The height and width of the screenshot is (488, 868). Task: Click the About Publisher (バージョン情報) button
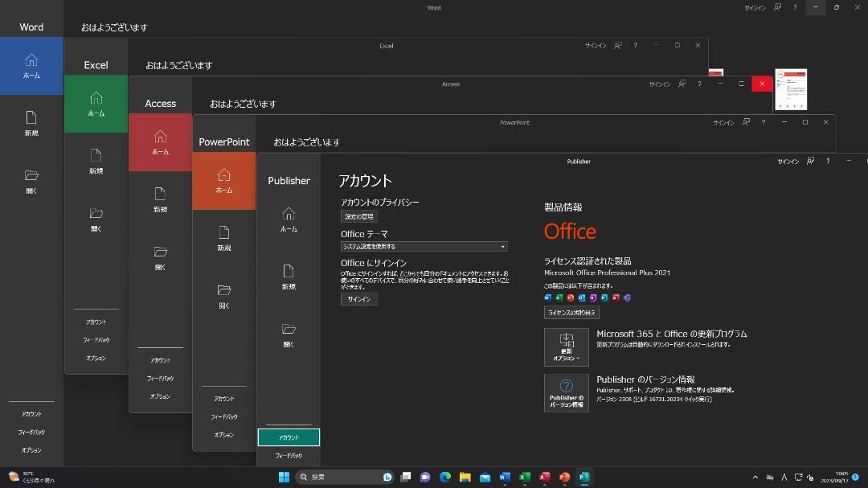(567, 393)
